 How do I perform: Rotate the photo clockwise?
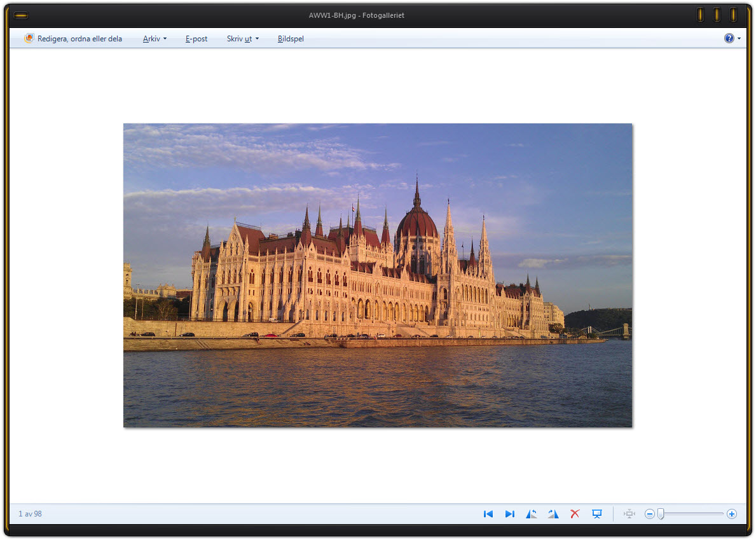tap(553, 514)
